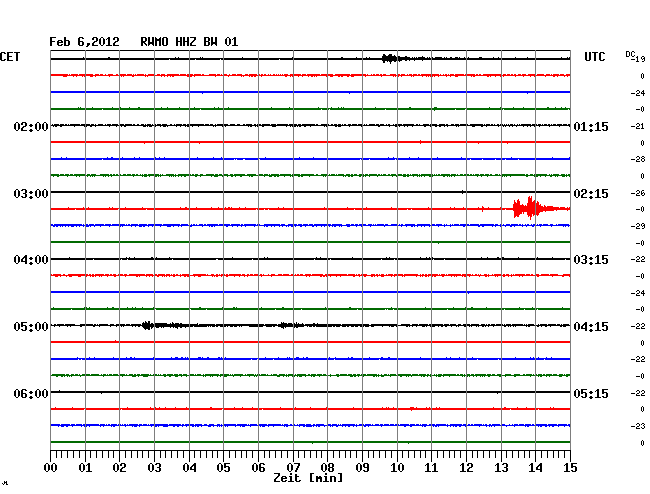
Task: Click the date label Feb 6,2012
Action: (x=84, y=42)
